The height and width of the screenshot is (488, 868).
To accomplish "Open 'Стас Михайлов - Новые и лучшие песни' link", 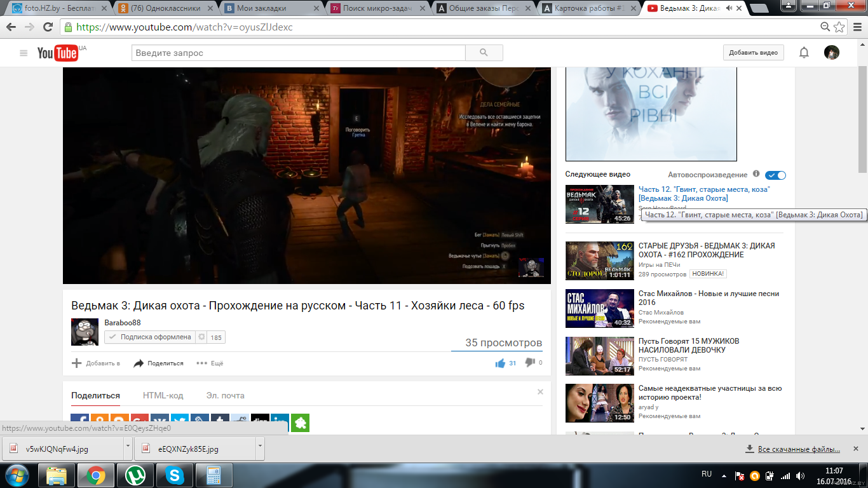I will point(709,298).
